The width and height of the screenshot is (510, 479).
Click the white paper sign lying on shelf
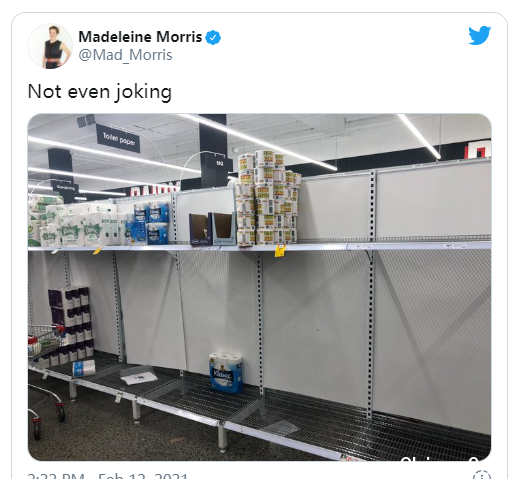[139, 378]
